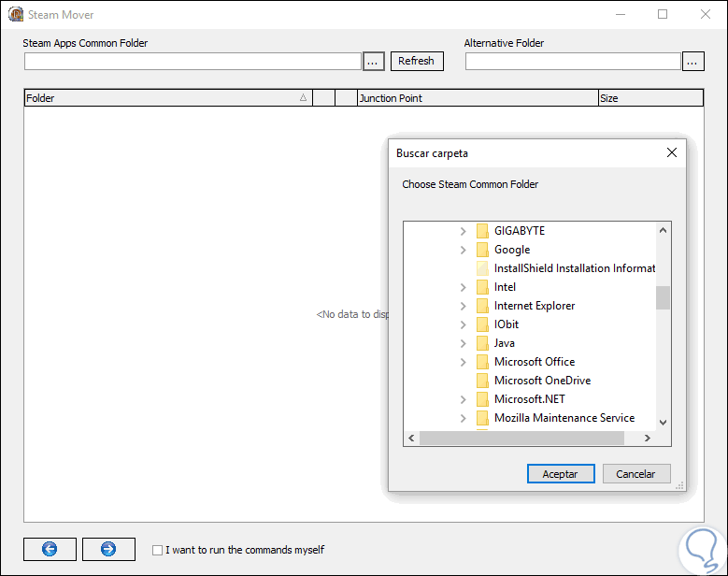Click the Junction Point column header
The height and width of the screenshot is (576, 728).
pyautogui.click(x=478, y=98)
